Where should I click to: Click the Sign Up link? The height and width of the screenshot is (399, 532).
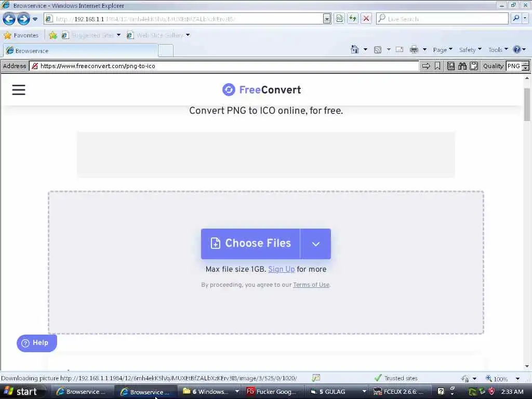click(281, 269)
